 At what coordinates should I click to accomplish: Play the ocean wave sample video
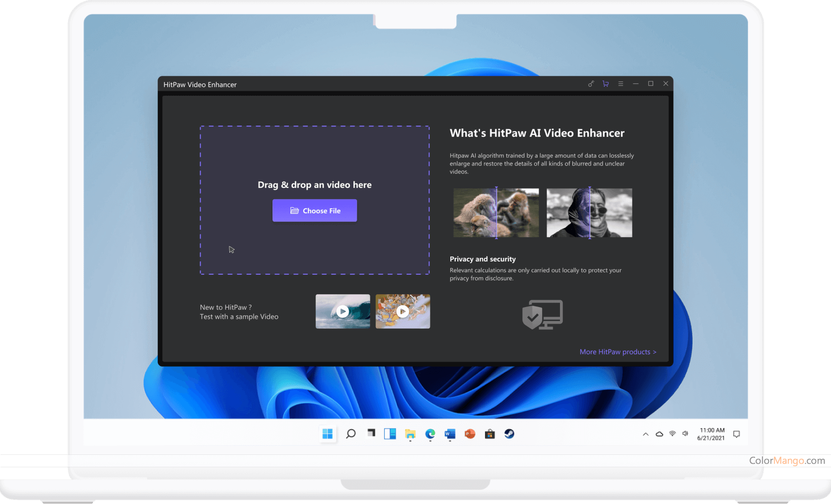[x=343, y=311]
